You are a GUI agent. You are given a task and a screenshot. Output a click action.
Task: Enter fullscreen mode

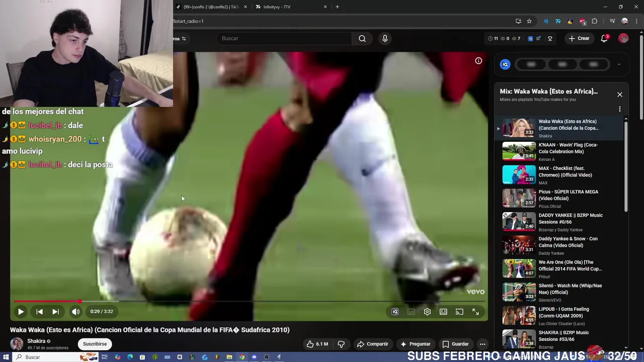click(475, 312)
